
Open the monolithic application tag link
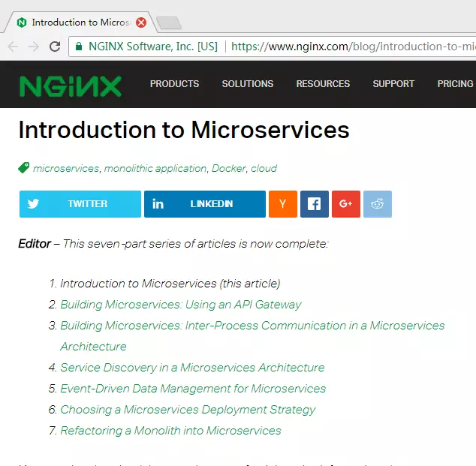[155, 168]
